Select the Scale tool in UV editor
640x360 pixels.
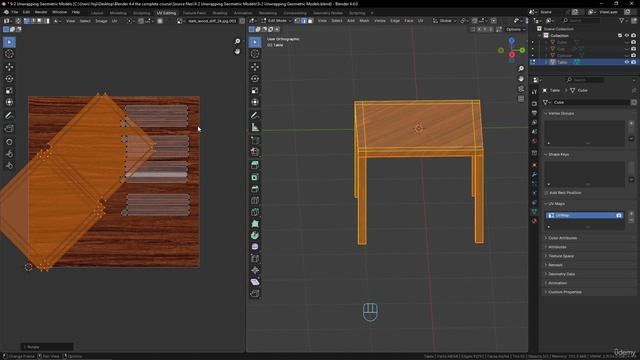9,90
